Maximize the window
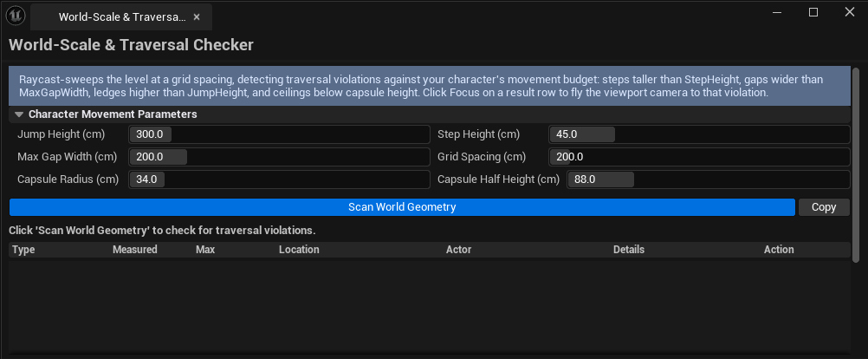Screen dimensions: 868x359 pos(813,12)
